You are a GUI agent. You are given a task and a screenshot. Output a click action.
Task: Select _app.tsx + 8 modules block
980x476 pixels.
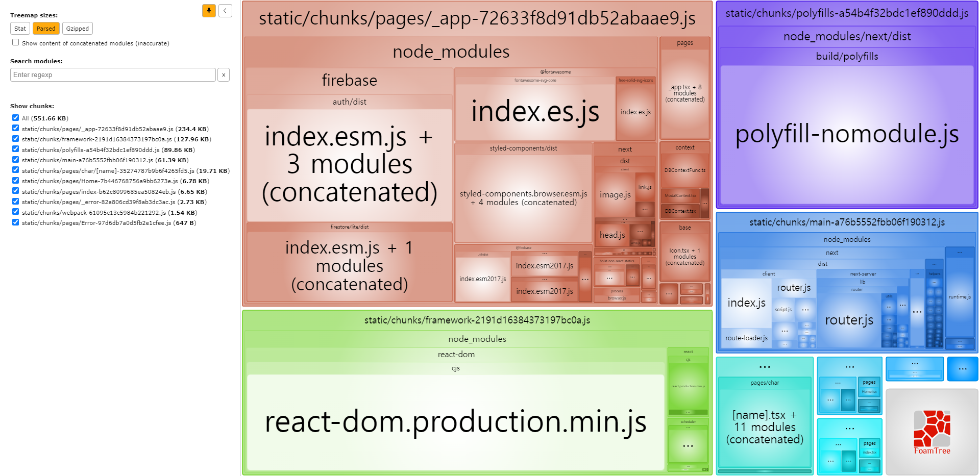(685, 93)
